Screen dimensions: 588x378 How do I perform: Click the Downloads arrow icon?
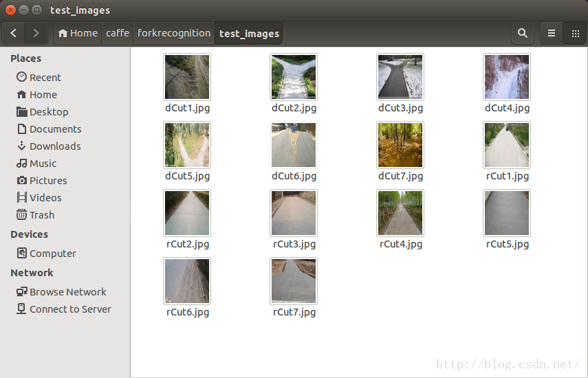pyautogui.click(x=22, y=146)
